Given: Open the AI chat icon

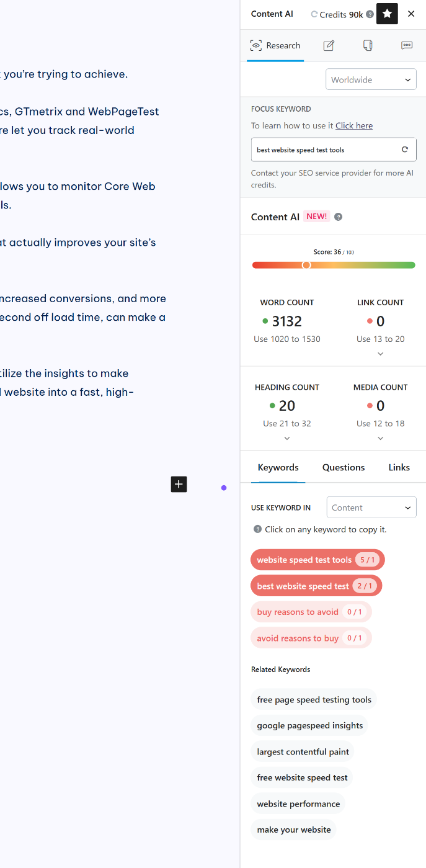Looking at the screenshot, I should point(407,45).
